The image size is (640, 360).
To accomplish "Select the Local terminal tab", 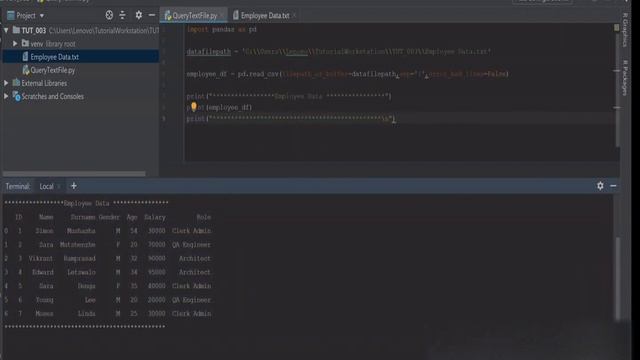I will 46,187.
